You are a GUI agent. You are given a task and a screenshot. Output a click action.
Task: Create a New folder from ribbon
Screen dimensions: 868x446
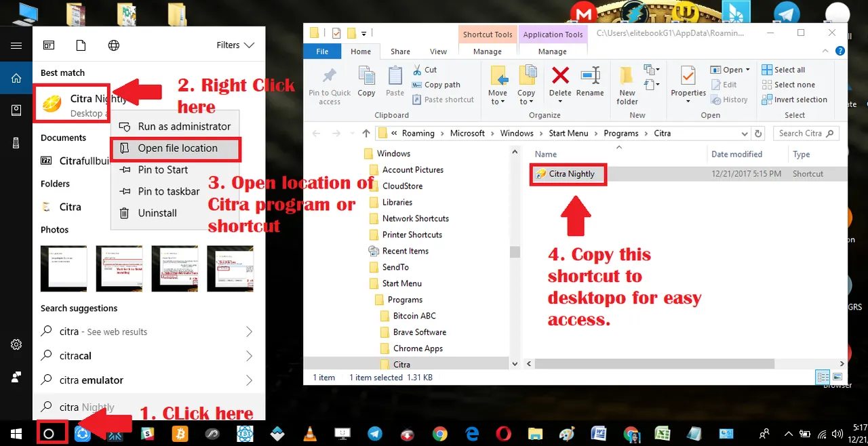pos(627,85)
